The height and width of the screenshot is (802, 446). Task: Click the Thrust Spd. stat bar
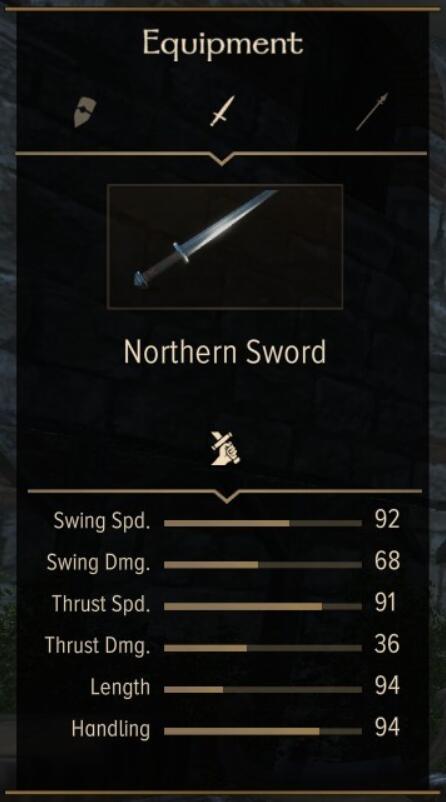pos(263,606)
